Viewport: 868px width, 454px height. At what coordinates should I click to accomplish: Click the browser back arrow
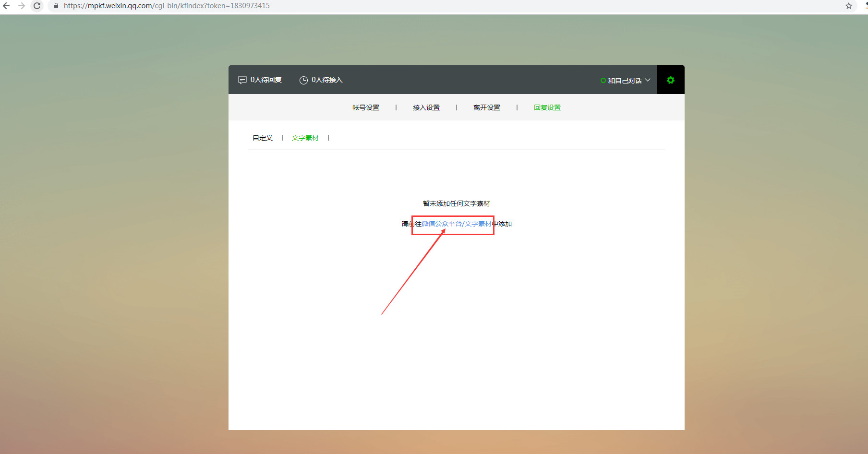(x=6, y=6)
